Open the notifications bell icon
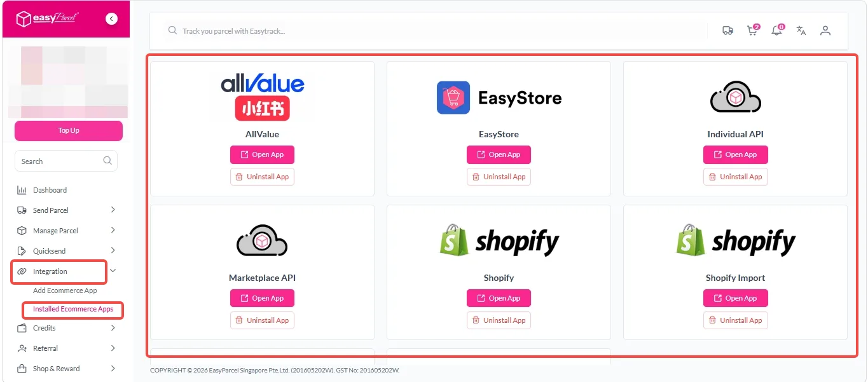This screenshot has width=868, height=382. (x=777, y=30)
